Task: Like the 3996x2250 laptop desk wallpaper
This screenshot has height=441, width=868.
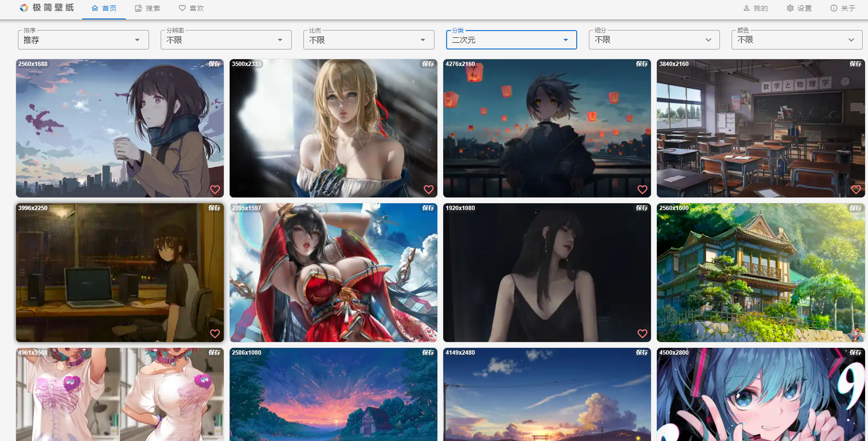Action: tap(215, 334)
